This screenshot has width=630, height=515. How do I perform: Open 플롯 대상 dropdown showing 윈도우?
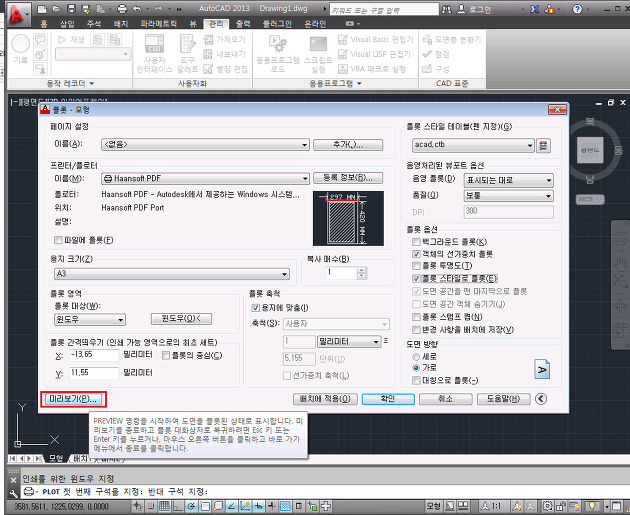tap(90, 320)
